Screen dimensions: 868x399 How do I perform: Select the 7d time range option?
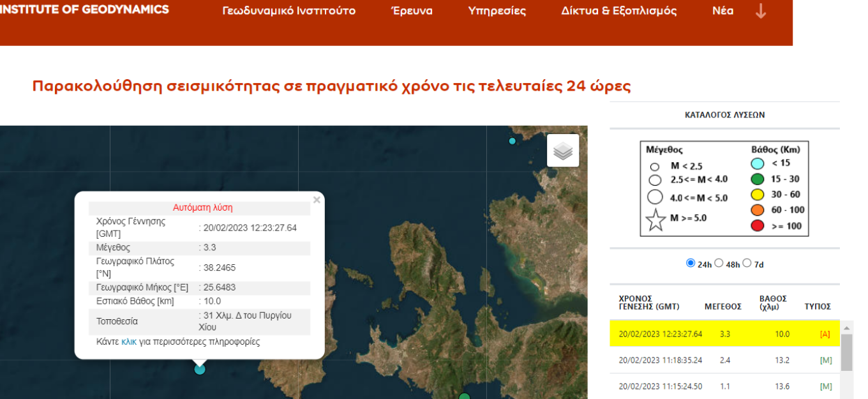click(x=747, y=263)
